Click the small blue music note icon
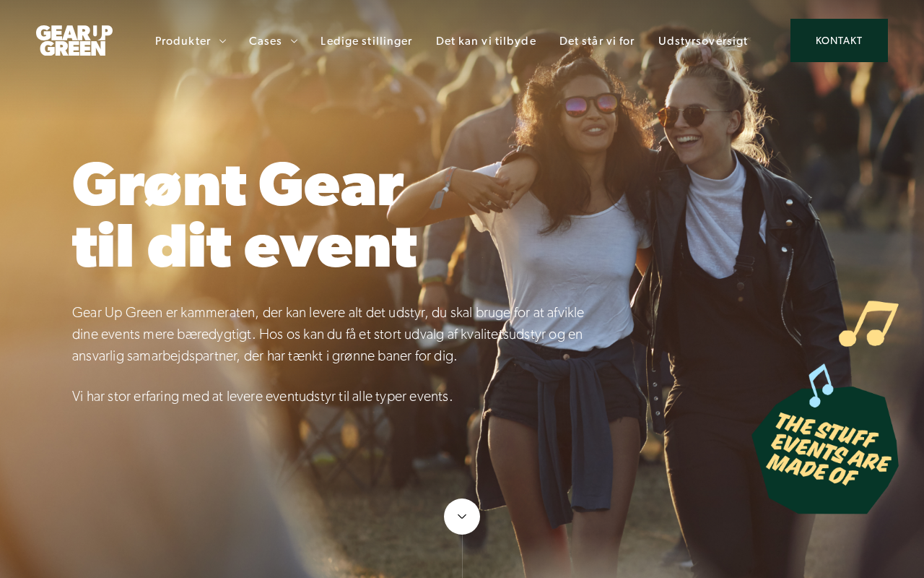924x578 pixels. tap(821, 385)
